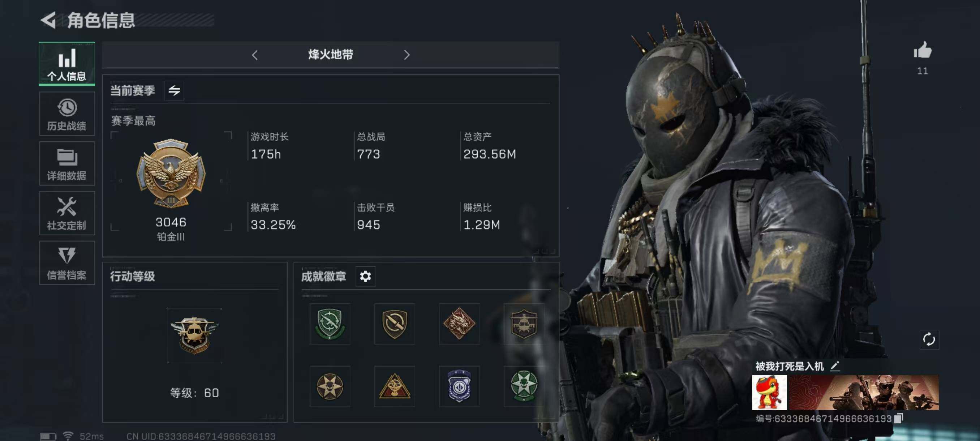980x441 pixels.
Task: Switch to the 详细数据 tab
Action: (67, 164)
